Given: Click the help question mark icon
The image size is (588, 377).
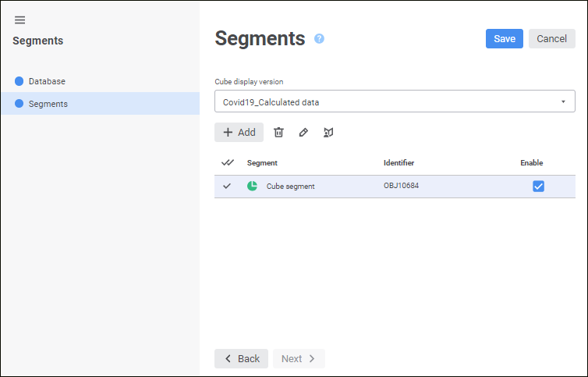Looking at the screenshot, I should pyautogui.click(x=319, y=38).
